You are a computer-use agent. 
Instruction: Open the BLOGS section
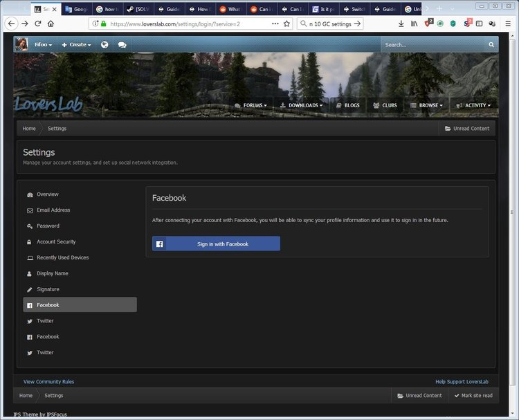pyautogui.click(x=348, y=105)
